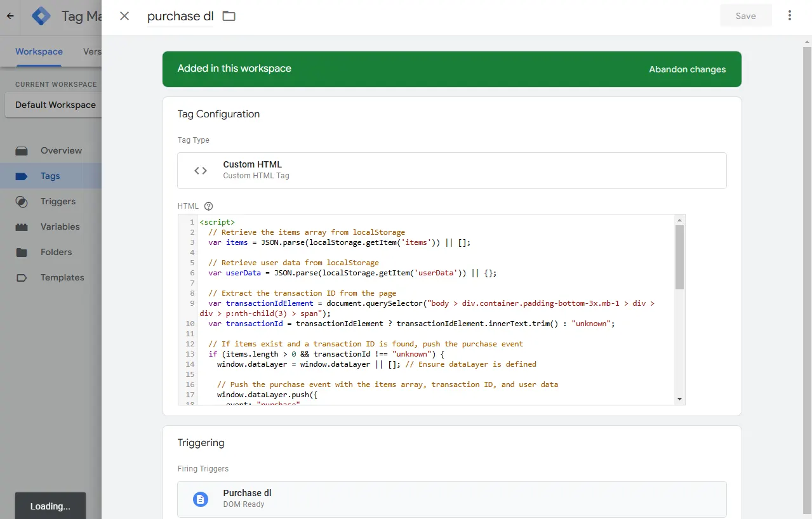
Task: Open the three-dot more actions menu
Action: point(790,16)
